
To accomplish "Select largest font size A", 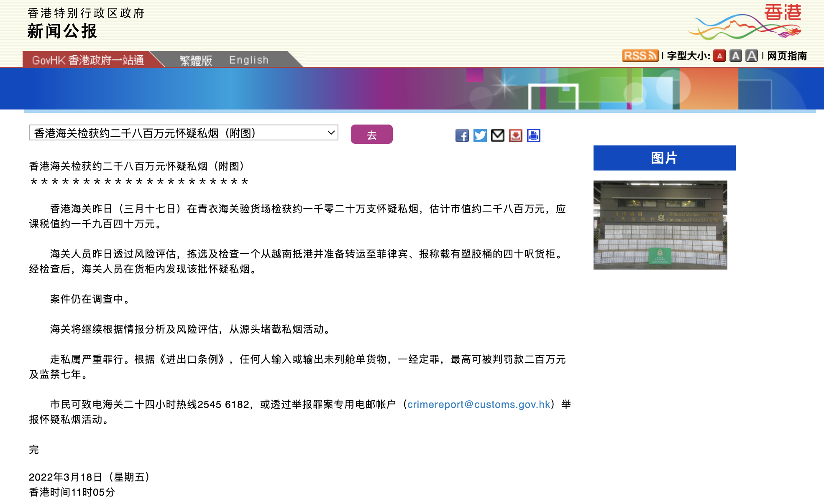I will [x=752, y=56].
